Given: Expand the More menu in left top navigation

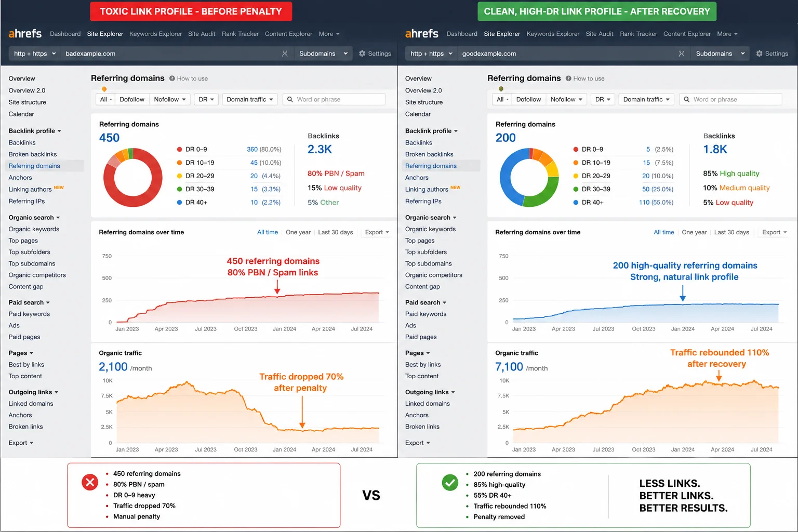Looking at the screenshot, I should [x=329, y=34].
